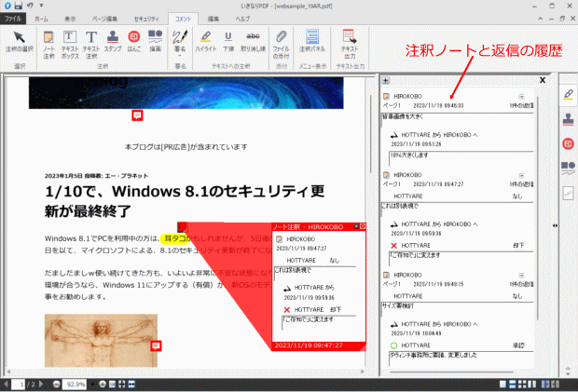Open the zoom percentage dropdown arrow
This screenshot has height=392, width=578.
pyautogui.click(x=92, y=385)
